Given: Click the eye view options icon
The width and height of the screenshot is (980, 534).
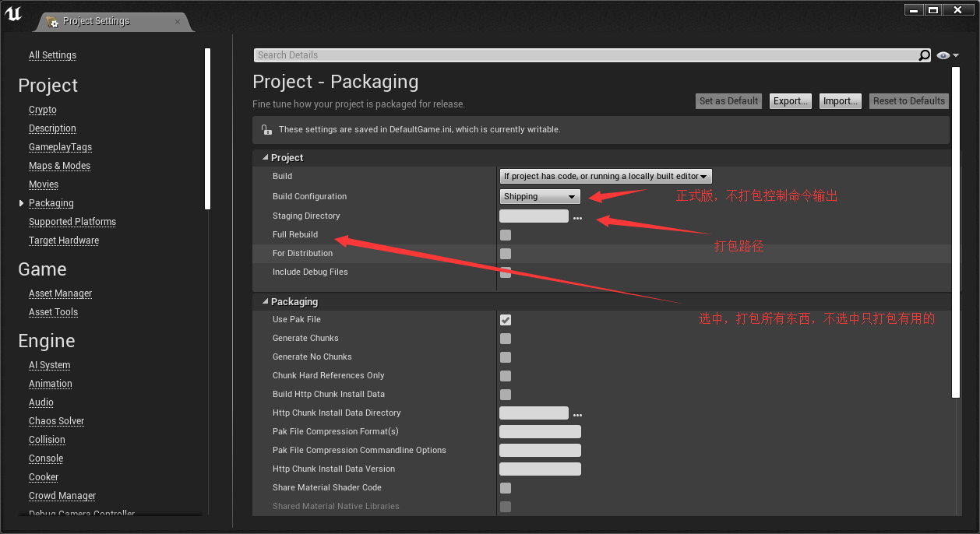Looking at the screenshot, I should [943, 55].
